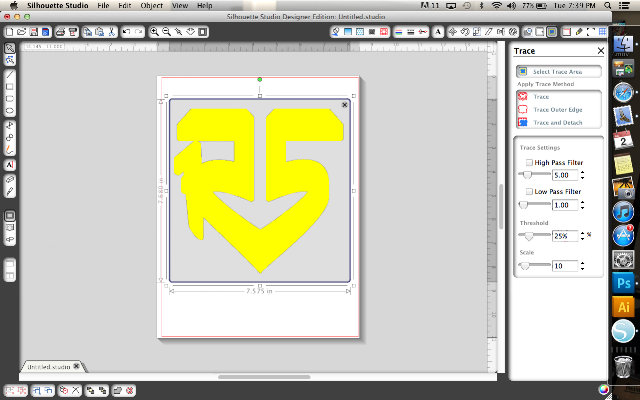Click Select Trace Area button
Image resolution: width=640 pixels, height=400 pixels.
click(558, 72)
